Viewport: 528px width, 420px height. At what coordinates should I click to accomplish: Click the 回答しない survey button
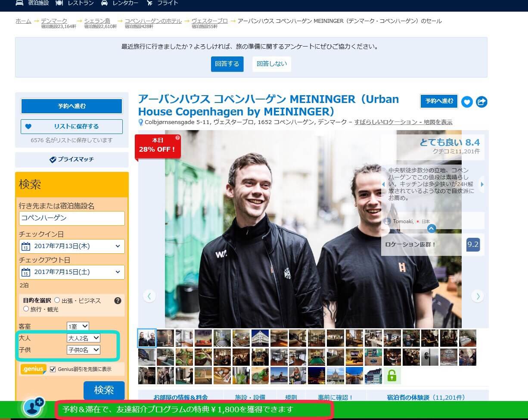pyautogui.click(x=271, y=64)
